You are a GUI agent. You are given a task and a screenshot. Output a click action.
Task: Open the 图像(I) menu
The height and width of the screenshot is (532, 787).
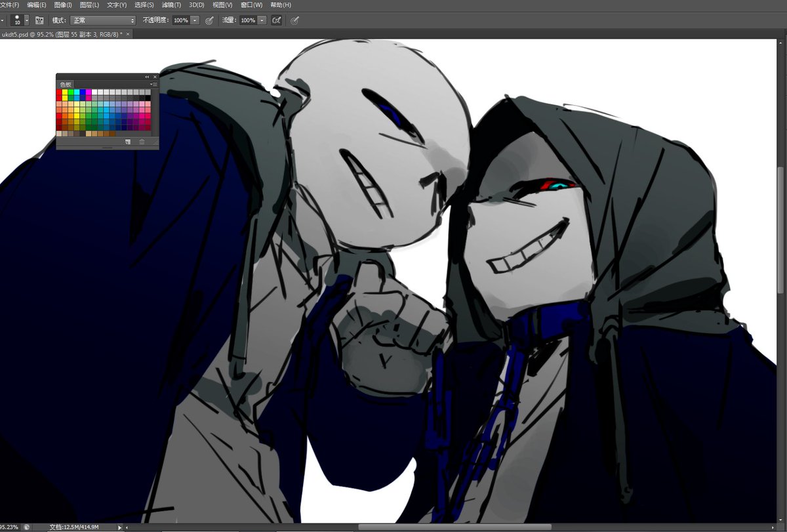click(63, 5)
